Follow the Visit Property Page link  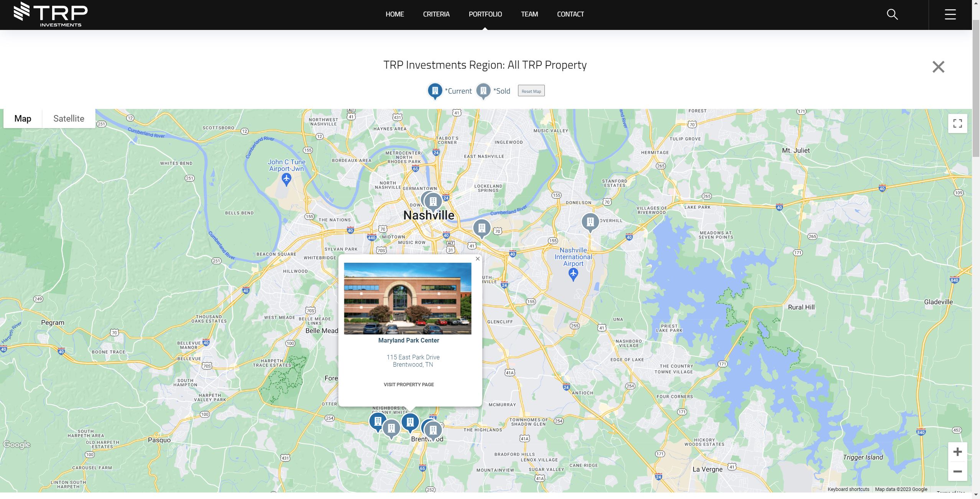click(409, 384)
